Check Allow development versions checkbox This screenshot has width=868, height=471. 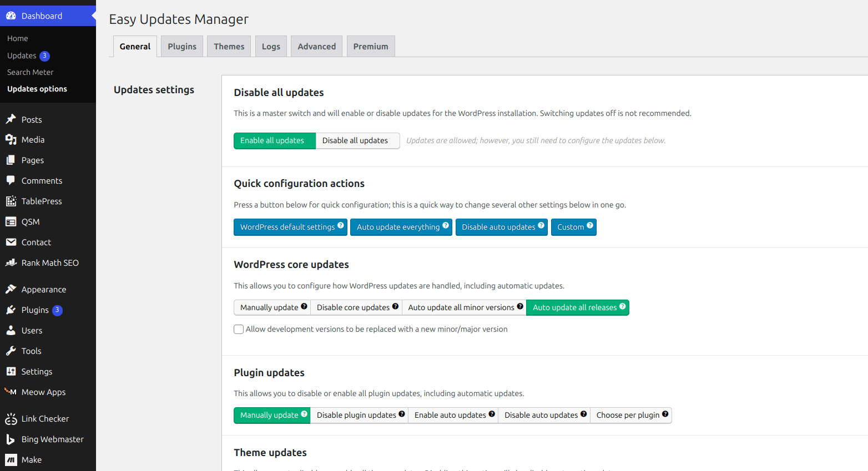point(239,330)
